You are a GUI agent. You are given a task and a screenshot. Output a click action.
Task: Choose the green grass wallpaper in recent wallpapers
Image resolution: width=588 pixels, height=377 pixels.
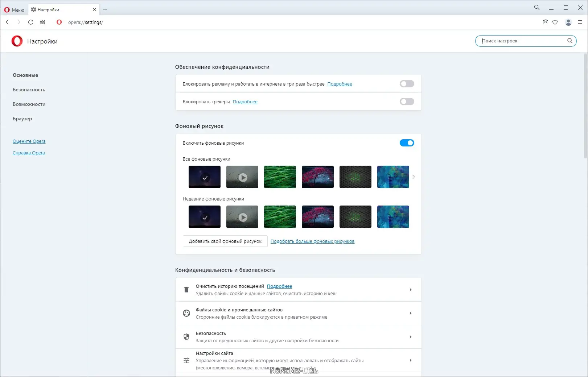280,217
